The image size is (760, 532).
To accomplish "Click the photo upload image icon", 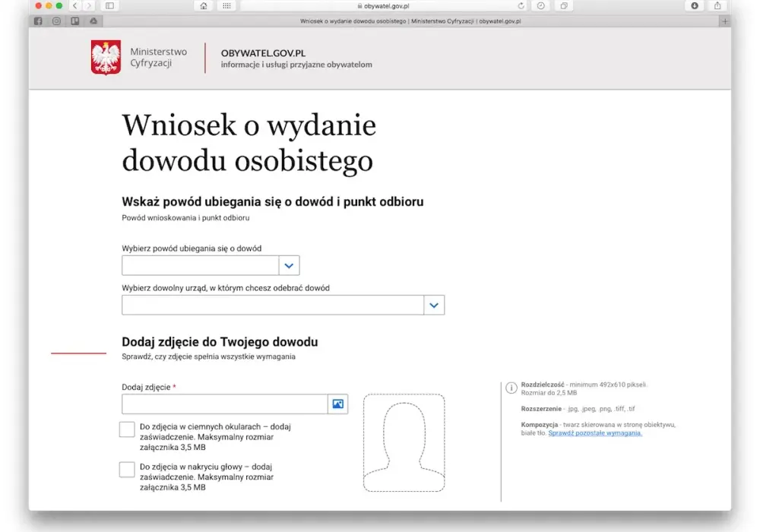I will [x=338, y=404].
